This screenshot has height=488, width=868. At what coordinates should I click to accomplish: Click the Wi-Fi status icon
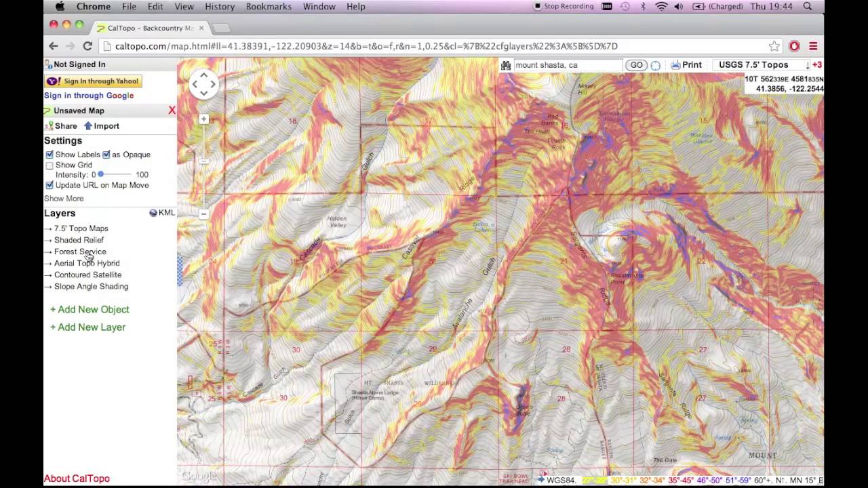pyautogui.click(x=661, y=6)
